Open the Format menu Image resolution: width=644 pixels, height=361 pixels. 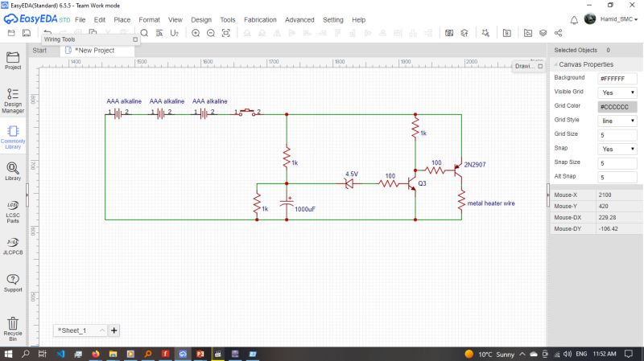point(149,19)
